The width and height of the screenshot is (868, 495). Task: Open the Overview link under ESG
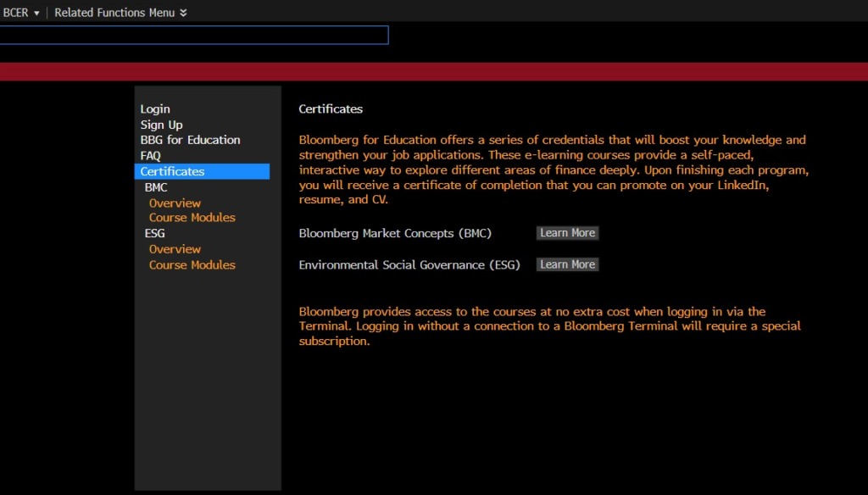[175, 249]
